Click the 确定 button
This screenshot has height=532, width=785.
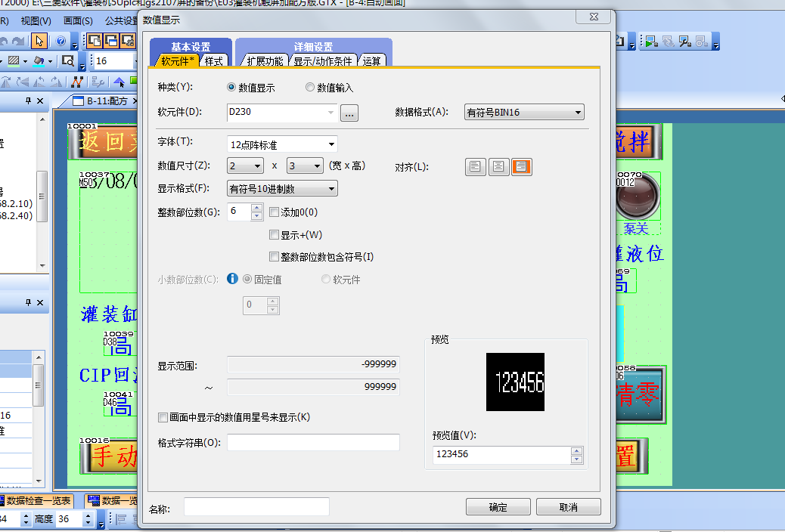498,507
